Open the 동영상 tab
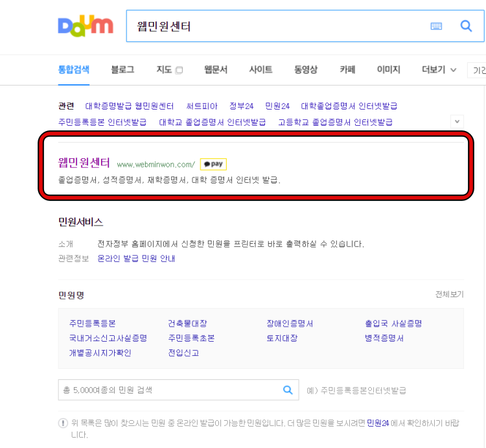 click(306, 69)
